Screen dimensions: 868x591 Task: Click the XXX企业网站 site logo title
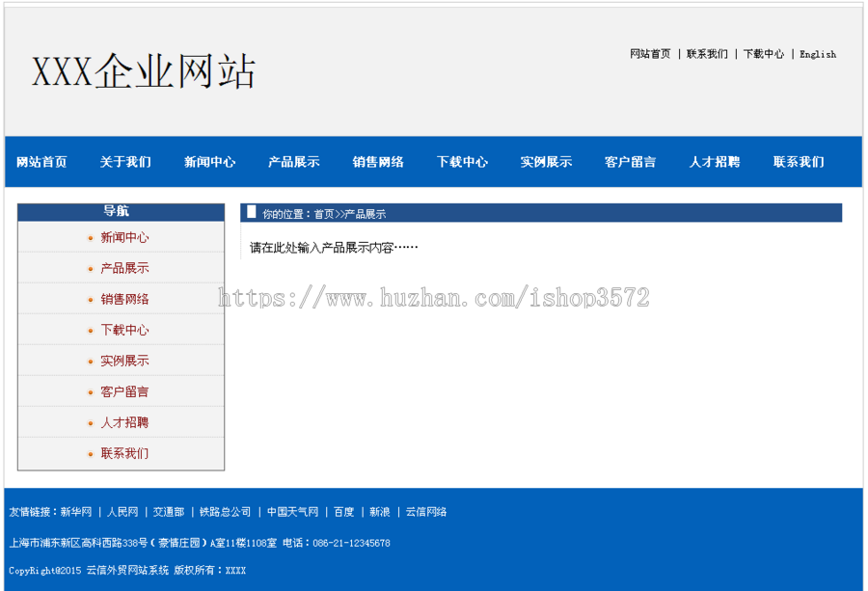[x=144, y=71]
